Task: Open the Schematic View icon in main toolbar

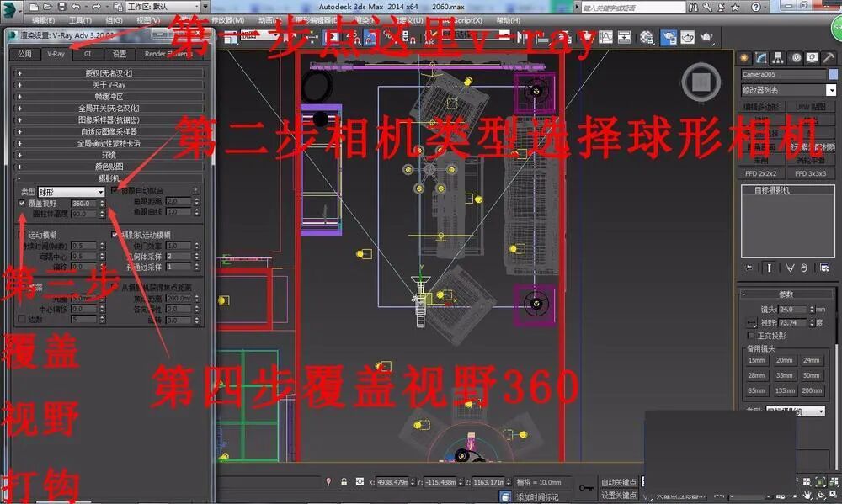Action: click(624, 37)
